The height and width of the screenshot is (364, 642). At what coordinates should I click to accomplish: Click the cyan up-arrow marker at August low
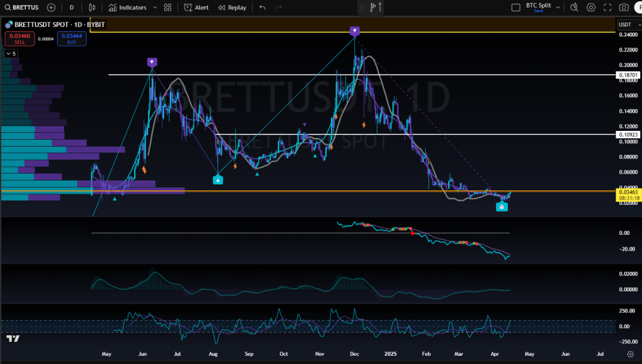point(218,180)
